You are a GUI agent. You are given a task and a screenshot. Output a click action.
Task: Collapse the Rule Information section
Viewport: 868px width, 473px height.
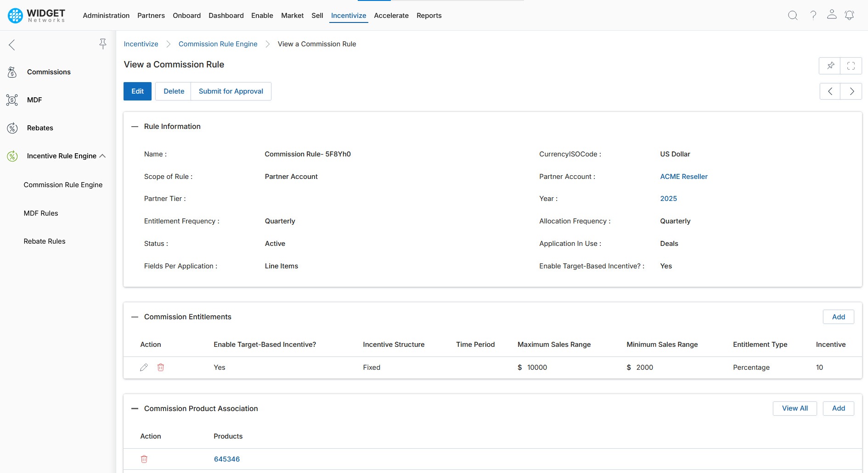[x=135, y=127]
